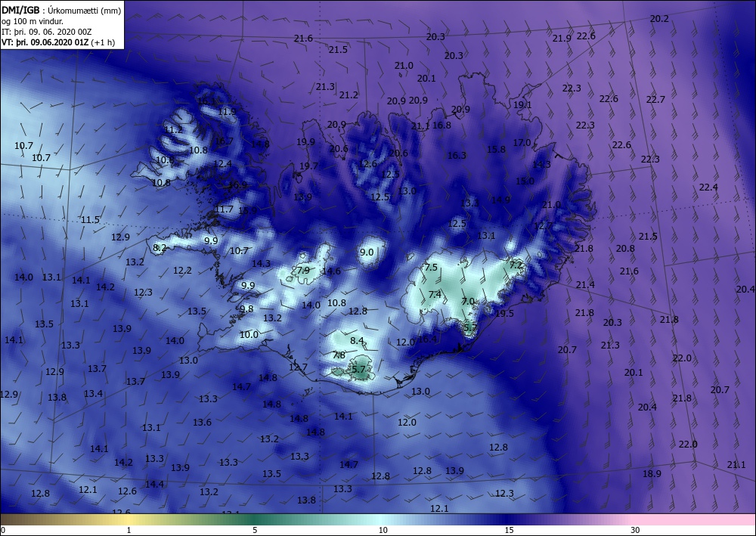Click the map value "7.4"

click(435, 295)
